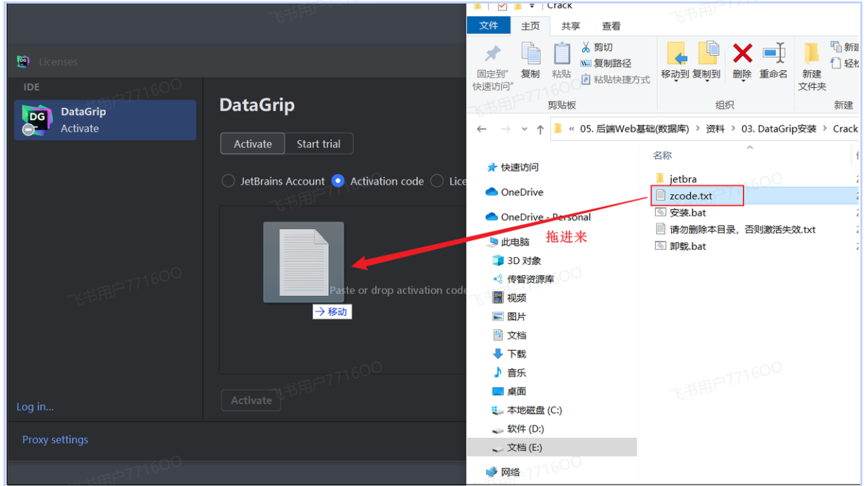The width and height of the screenshot is (868, 486).
Task: Open OneDrive - Personal in the navigation pane
Action: click(x=538, y=217)
